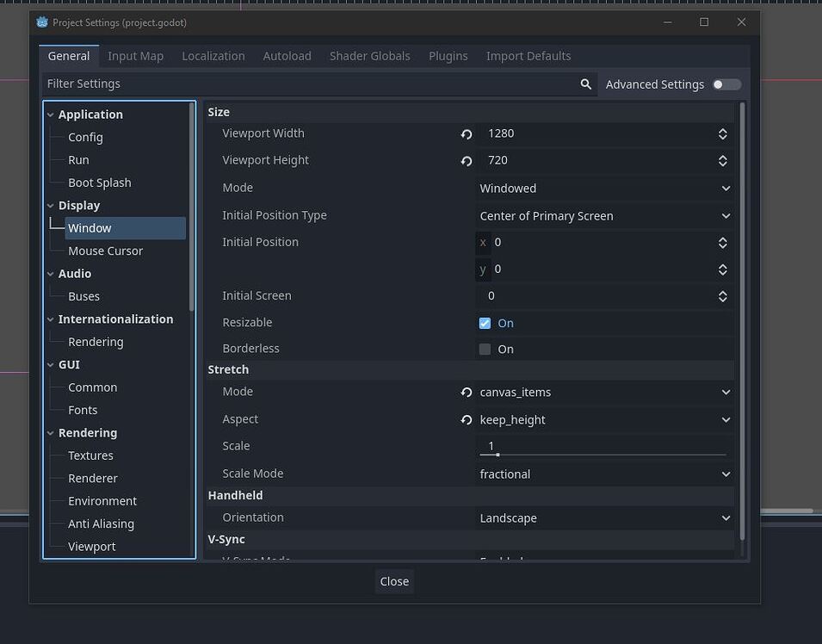Click Viewport Width stepper arrows
The height and width of the screenshot is (644, 822).
pos(723,134)
